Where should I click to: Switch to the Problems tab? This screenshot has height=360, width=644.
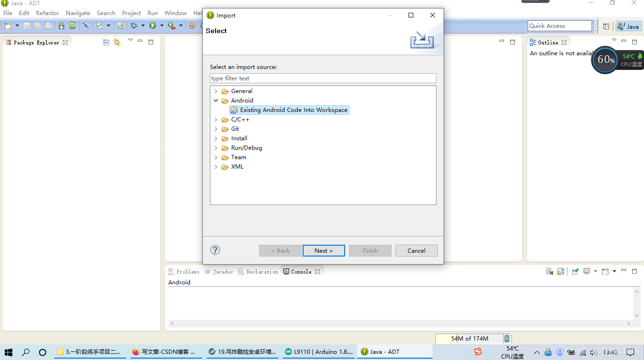coord(183,272)
